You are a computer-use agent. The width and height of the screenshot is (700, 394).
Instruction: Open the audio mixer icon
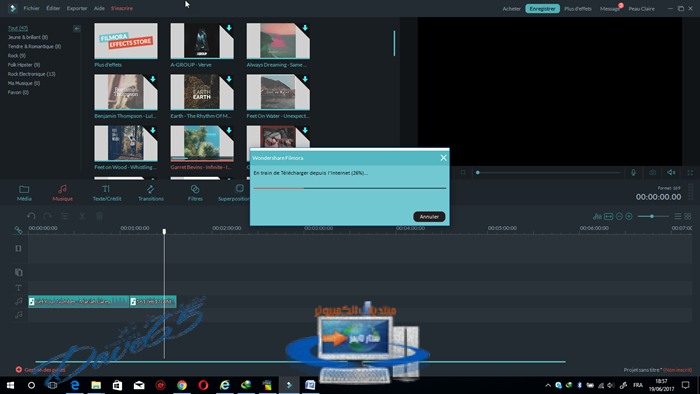[597, 216]
